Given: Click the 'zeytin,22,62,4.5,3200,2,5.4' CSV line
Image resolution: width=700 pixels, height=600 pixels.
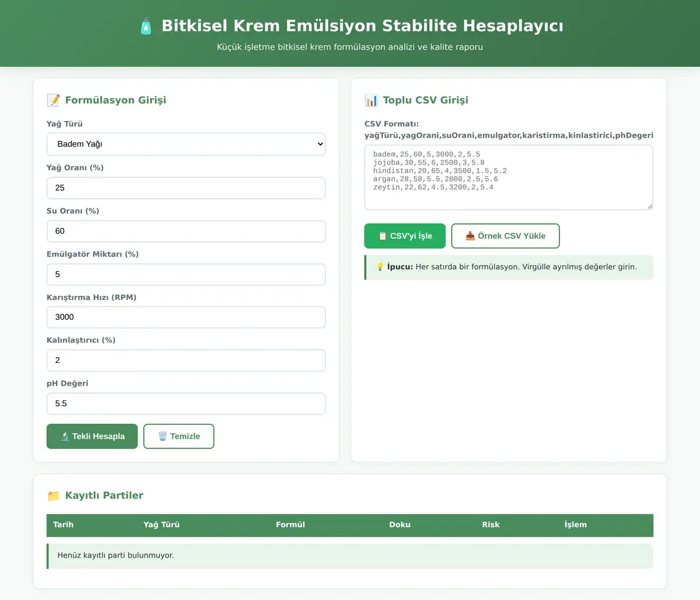Looking at the screenshot, I should tap(433, 187).
